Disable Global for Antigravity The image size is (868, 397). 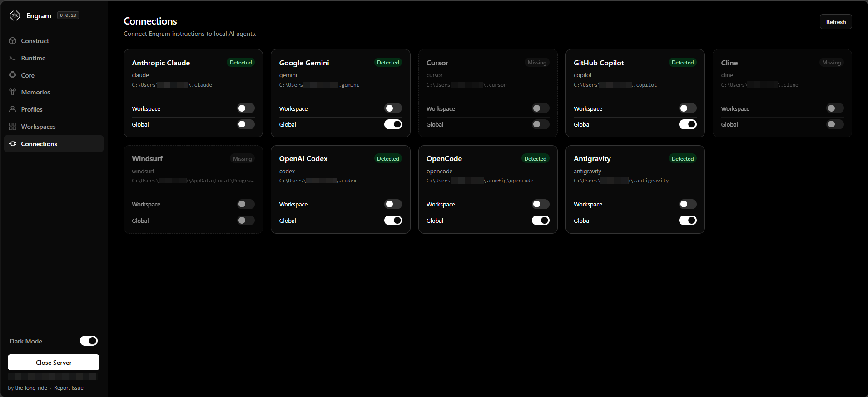click(688, 221)
